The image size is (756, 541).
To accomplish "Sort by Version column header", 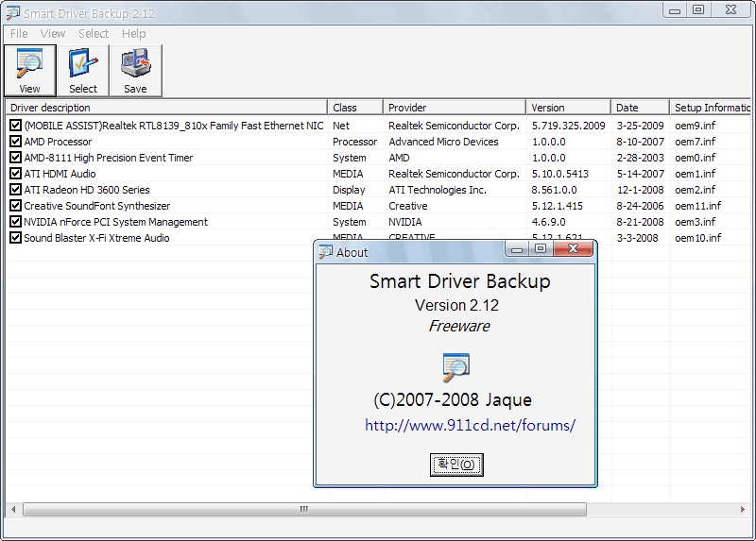I will tap(569, 108).
